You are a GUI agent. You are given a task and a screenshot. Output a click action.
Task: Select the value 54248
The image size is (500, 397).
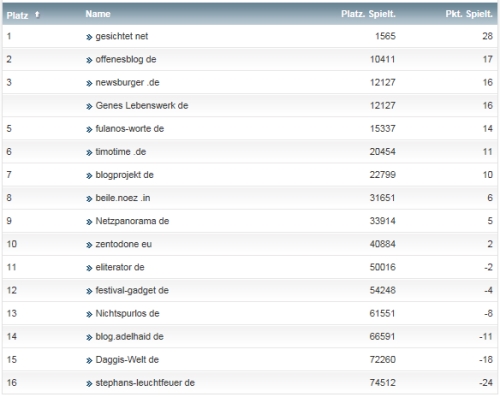382,290
